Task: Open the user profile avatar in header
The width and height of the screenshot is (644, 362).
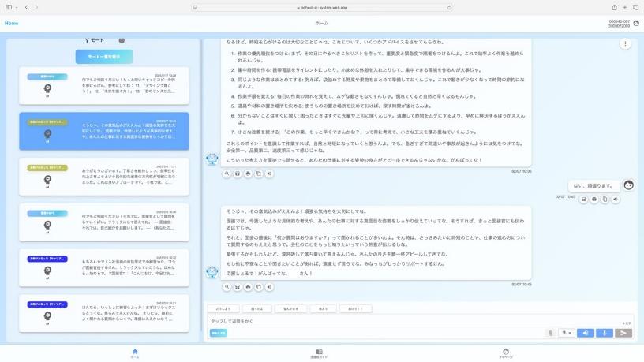Action: point(636,24)
